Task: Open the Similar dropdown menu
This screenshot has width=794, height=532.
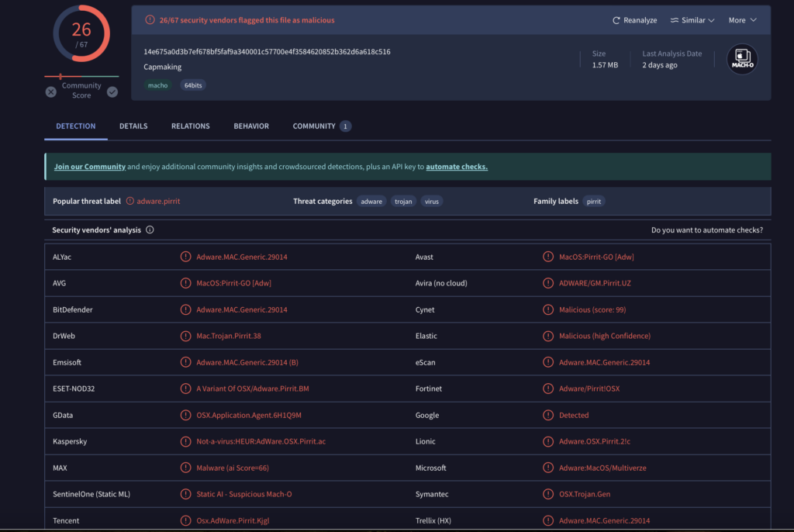Action: (692, 20)
